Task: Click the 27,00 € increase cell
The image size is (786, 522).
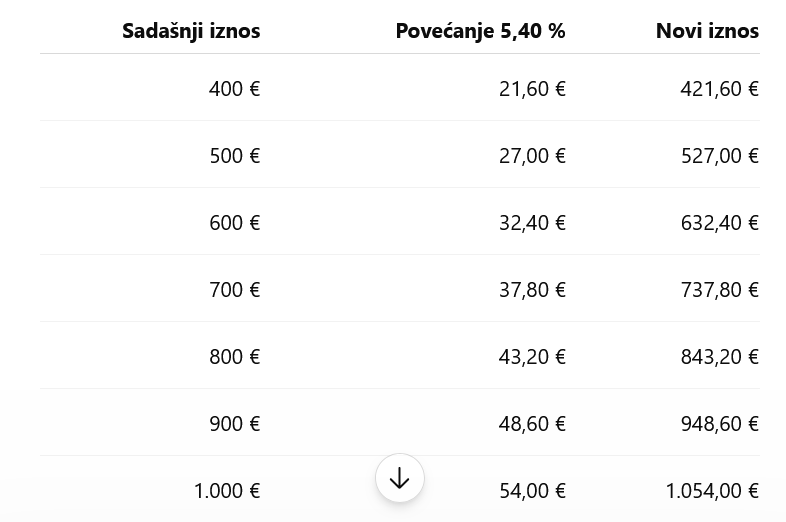Action: pos(532,156)
